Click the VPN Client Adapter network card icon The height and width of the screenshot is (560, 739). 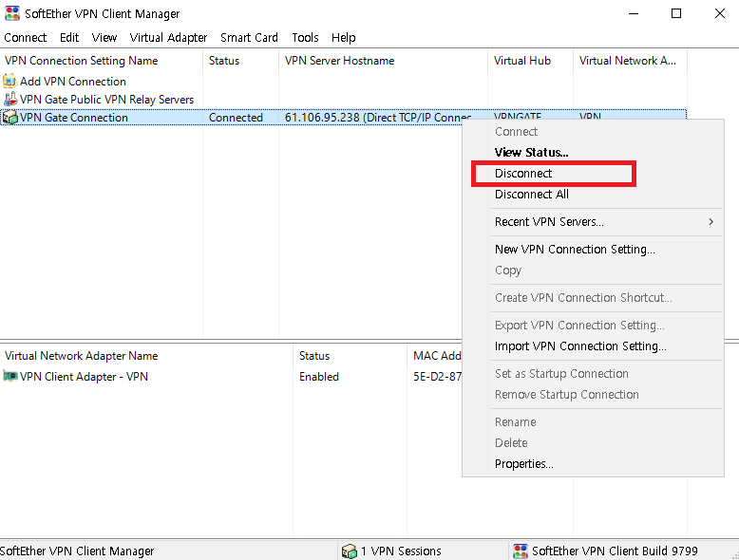9,376
